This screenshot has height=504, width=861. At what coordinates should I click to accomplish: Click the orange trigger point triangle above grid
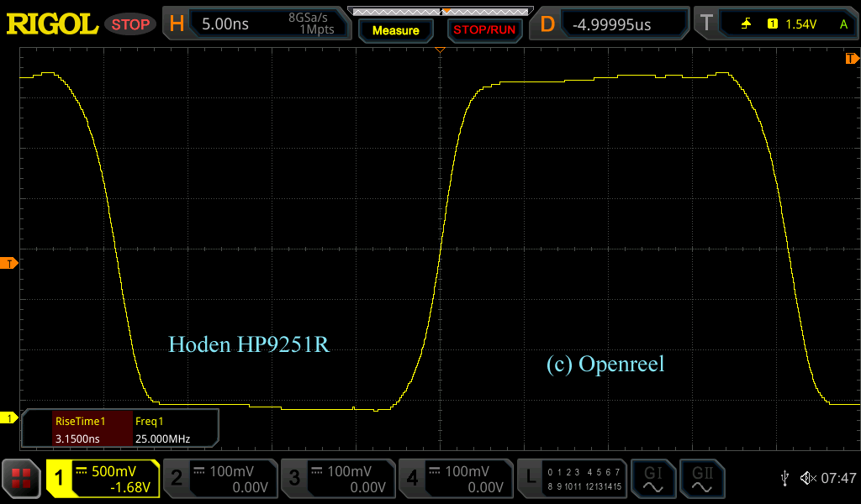[440, 50]
